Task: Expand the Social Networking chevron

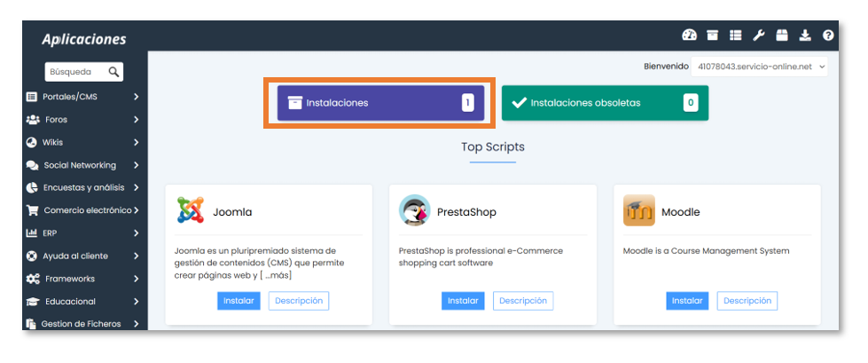Action: point(137,165)
